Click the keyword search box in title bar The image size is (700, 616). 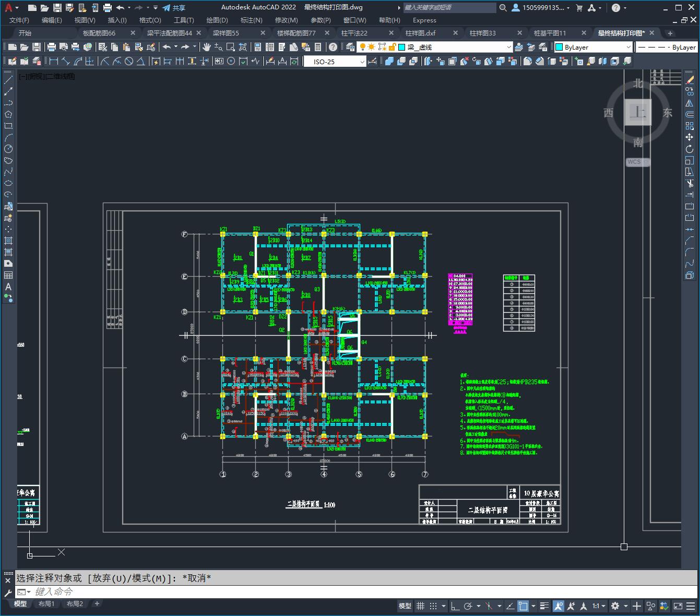tap(449, 8)
